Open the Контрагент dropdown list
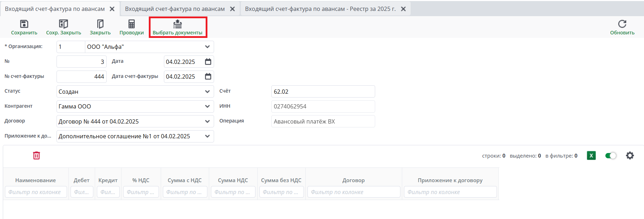644x219 pixels. click(x=207, y=106)
